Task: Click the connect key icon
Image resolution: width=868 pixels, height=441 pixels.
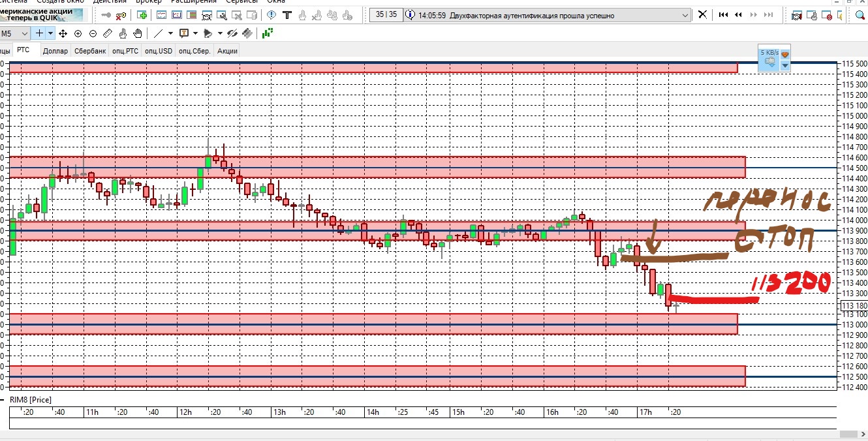Action: [106, 15]
